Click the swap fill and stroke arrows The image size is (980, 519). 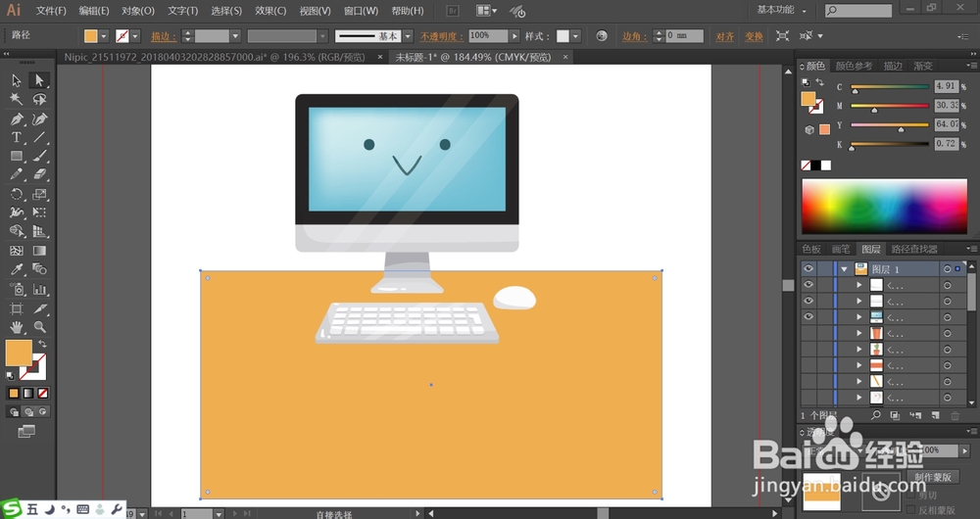click(42, 344)
